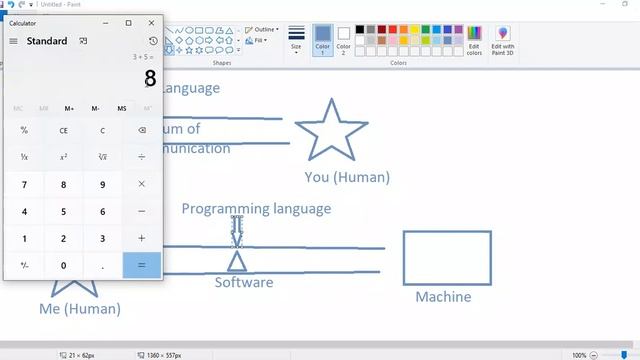Screen dimensions: 640x360
Task: Select Color 2 in Paint
Action: coord(344,40)
